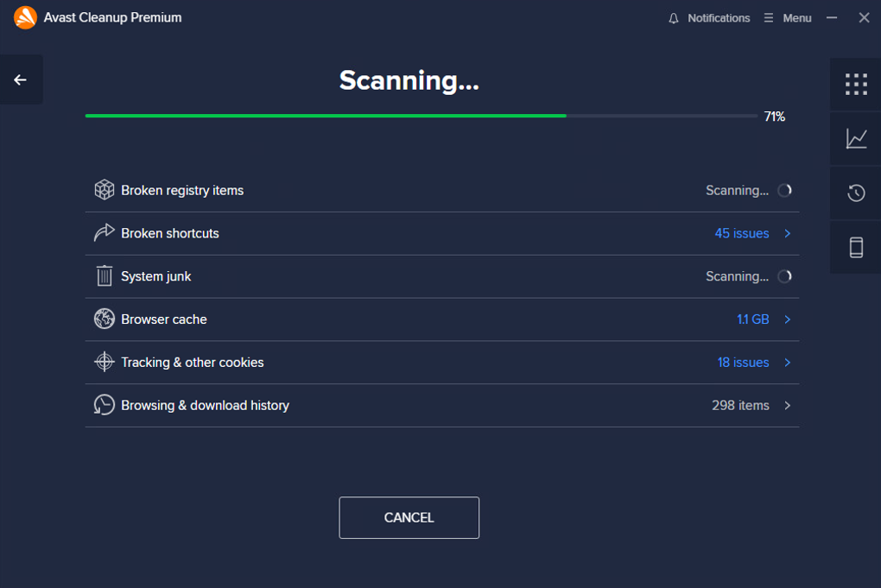Click the Tracking cookies crosshair icon
Viewport: 881px width, 588px height.
105,363
